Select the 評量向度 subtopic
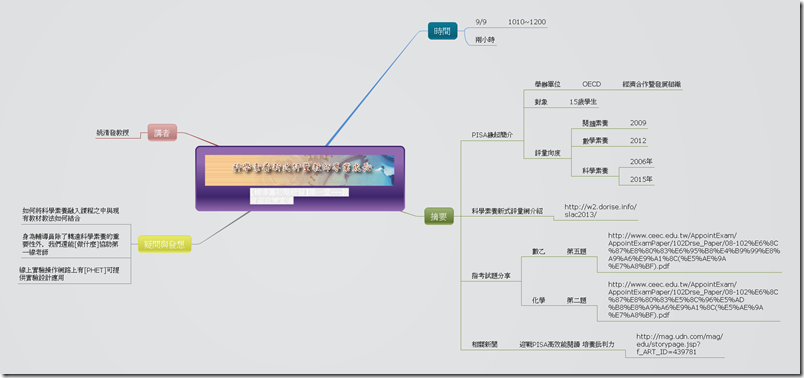Image resolution: width=804 pixels, height=378 pixels. [548, 153]
